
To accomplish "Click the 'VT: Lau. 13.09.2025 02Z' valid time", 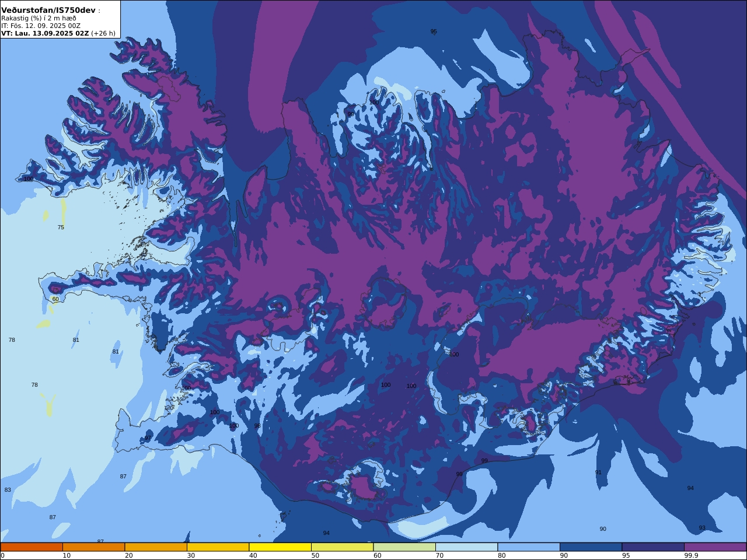I will click(x=45, y=33).
